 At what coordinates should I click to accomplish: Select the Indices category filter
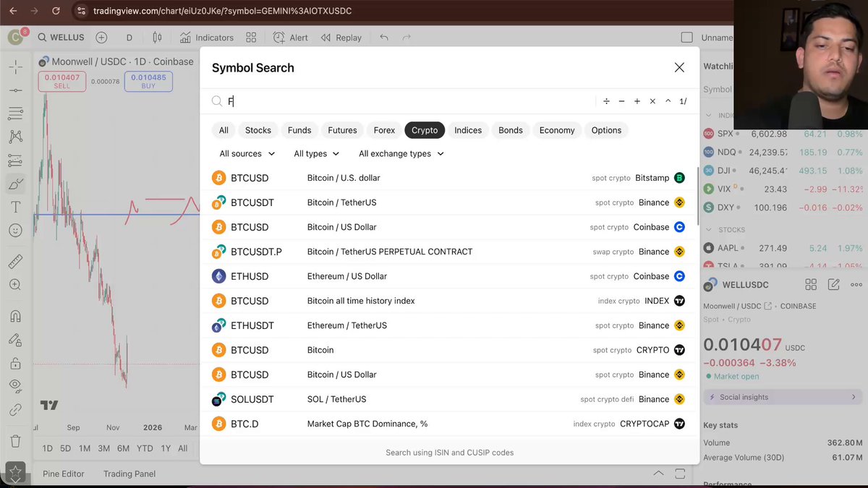point(468,130)
